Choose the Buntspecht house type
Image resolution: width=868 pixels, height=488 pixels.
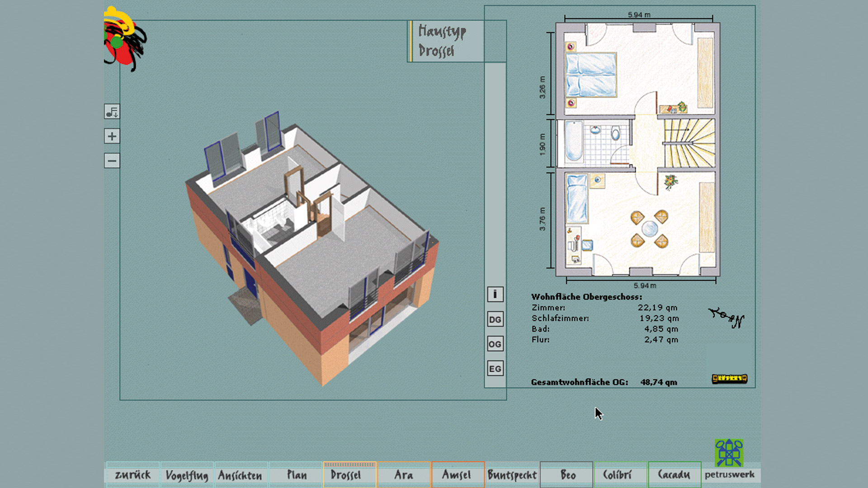(x=512, y=475)
